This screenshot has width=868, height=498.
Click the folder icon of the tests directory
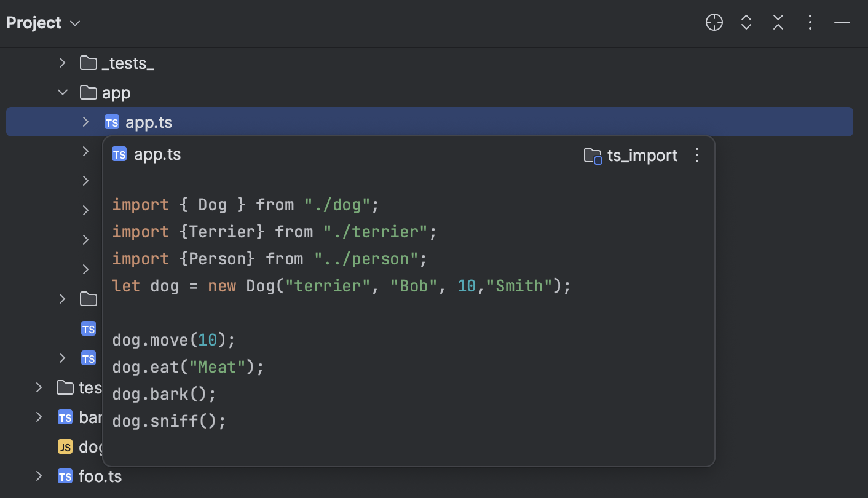tap(65, 387)
